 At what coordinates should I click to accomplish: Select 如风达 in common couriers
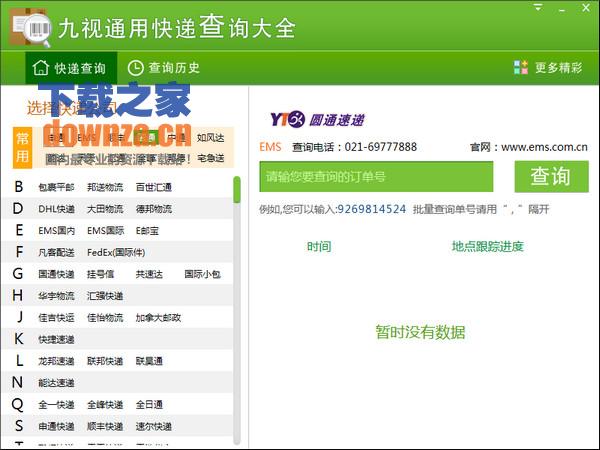coord(210,138)
